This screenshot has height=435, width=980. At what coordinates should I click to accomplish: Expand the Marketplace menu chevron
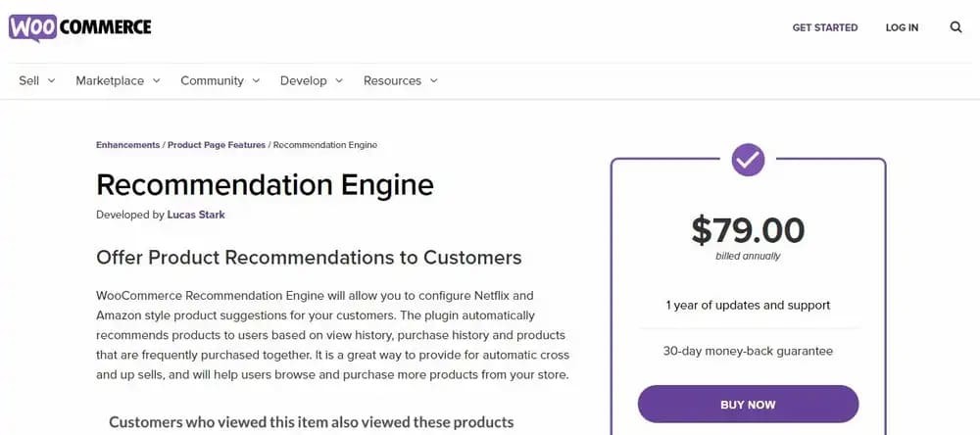pos(156,80)
